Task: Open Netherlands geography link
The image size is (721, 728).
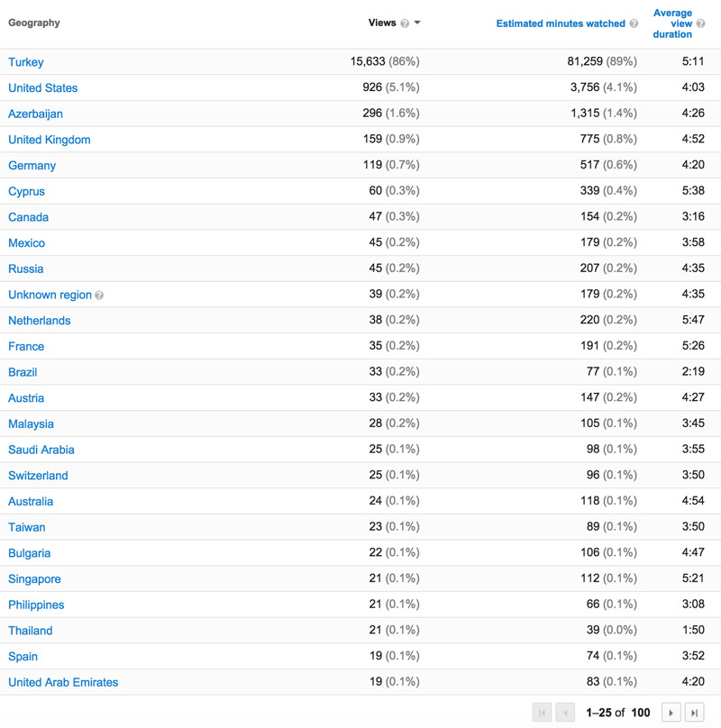Action: 40,321
